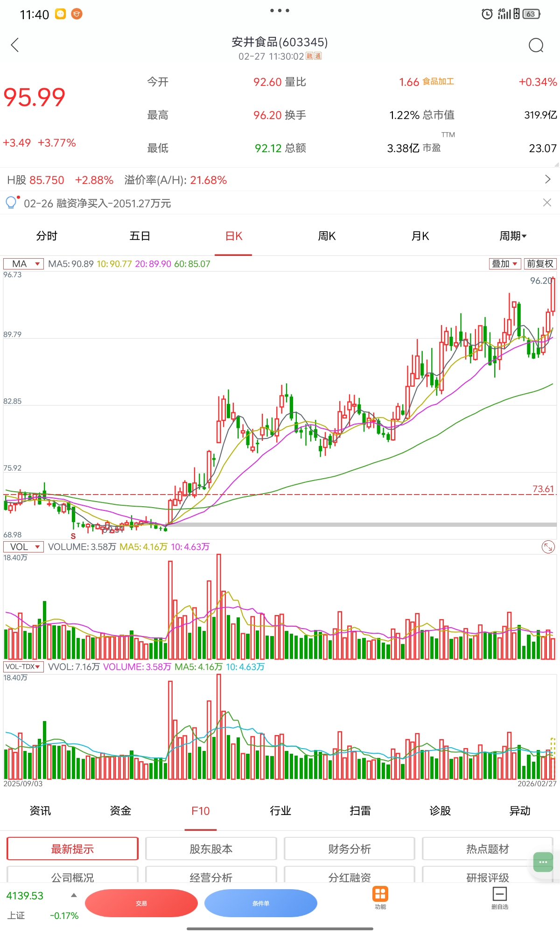Screen dimensions: 560x934
Task: Select the F10 tab
Action: click(201, 811)
